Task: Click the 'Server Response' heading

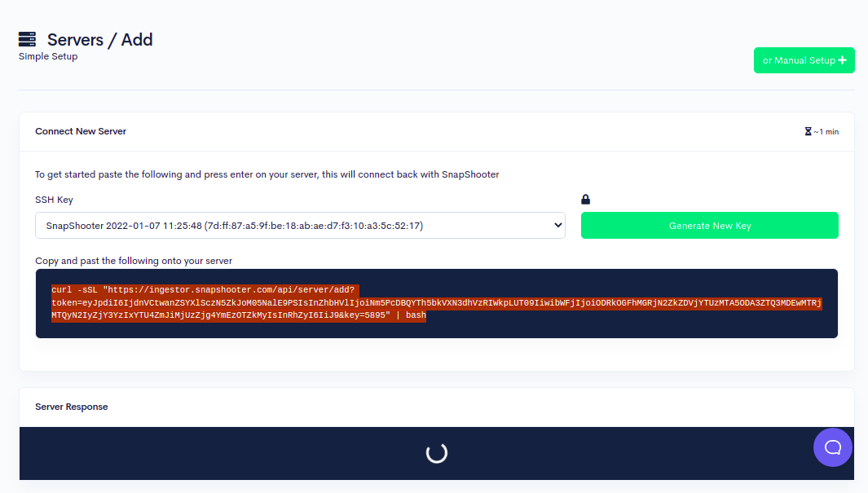Action: coord(72,407)
